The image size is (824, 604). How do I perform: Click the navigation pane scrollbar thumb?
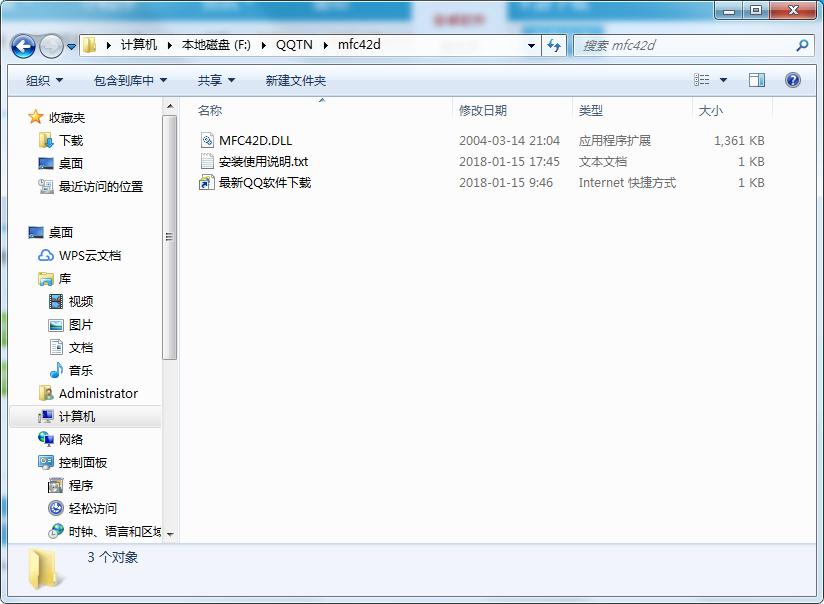coord(169,237)
